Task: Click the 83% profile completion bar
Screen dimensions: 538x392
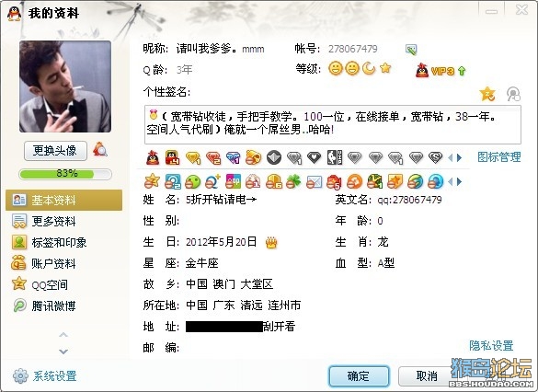Action: click(x=65, y=174)
